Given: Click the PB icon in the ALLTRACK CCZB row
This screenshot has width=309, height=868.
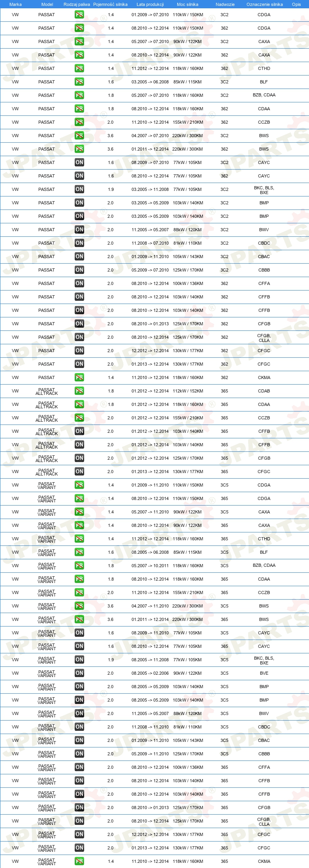Looking at the screenshot, I should coord(79,418).
